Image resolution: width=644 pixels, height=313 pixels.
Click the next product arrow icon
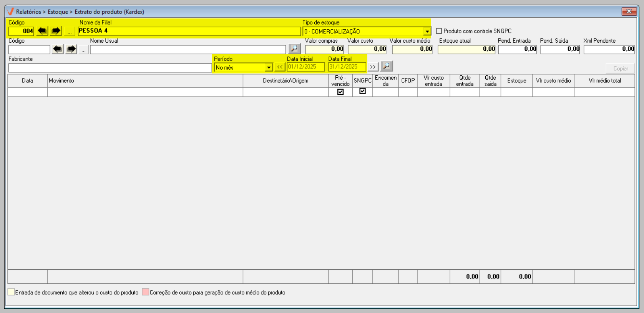tap(71, 49)
